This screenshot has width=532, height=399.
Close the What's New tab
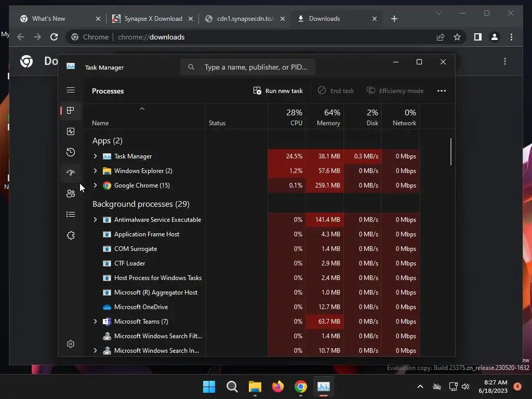[x=98, y=19]
